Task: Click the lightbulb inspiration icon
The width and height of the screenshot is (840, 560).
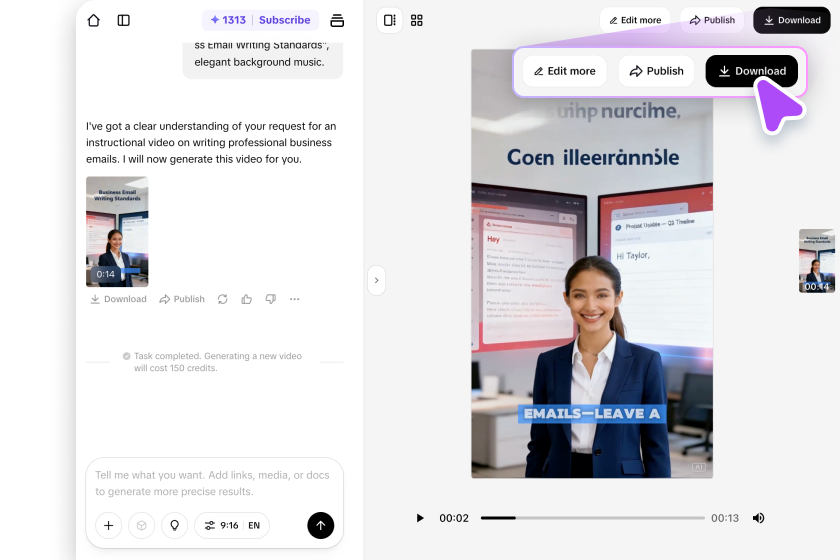Action: (x=175, y=525)
